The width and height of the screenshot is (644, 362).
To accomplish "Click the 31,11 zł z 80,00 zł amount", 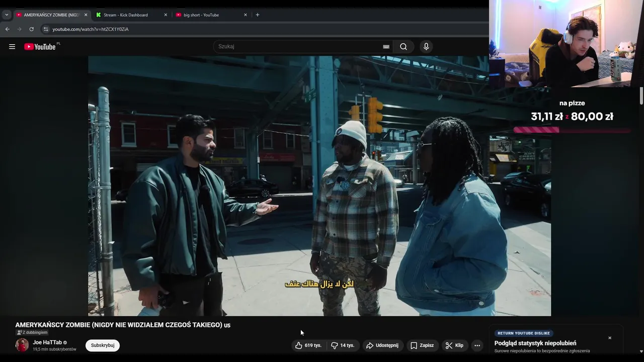I will 572,117.
